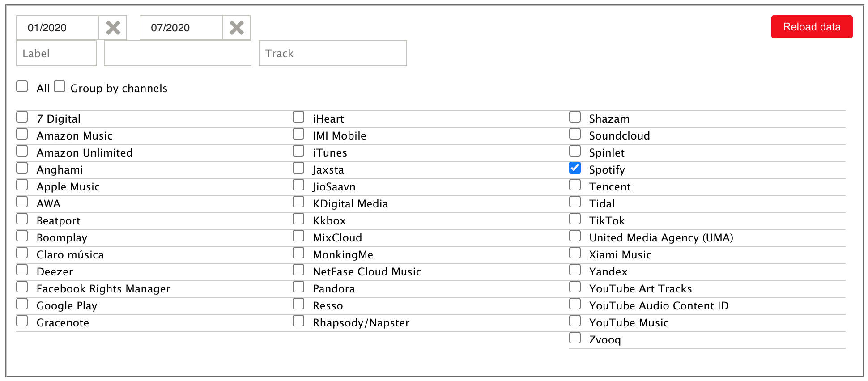The height and width of the screenshot is (381, 868).
Task: Click into the Label input field
Action: point(56,53)
